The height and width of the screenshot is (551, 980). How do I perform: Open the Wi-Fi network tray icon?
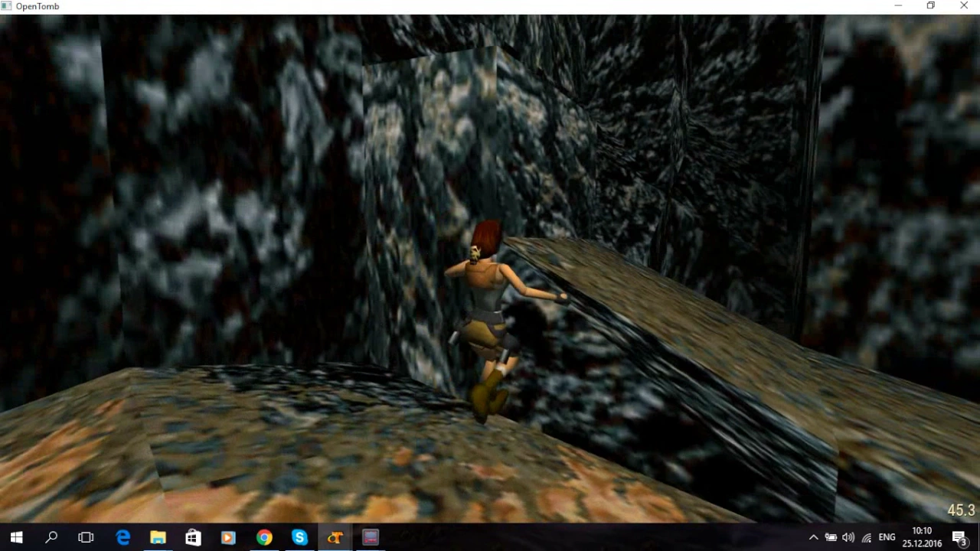(x=866, y=538)
